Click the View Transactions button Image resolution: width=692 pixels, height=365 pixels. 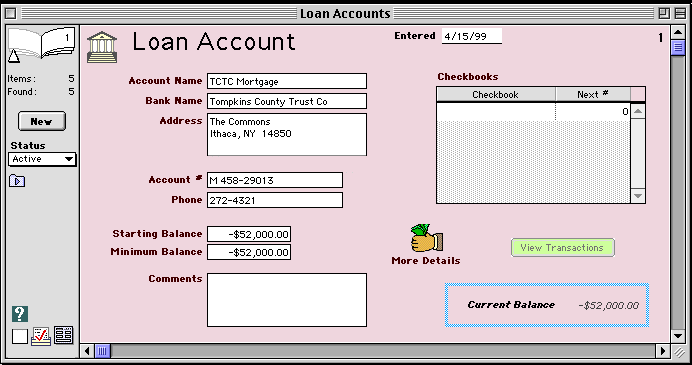[x=562, y=248]
